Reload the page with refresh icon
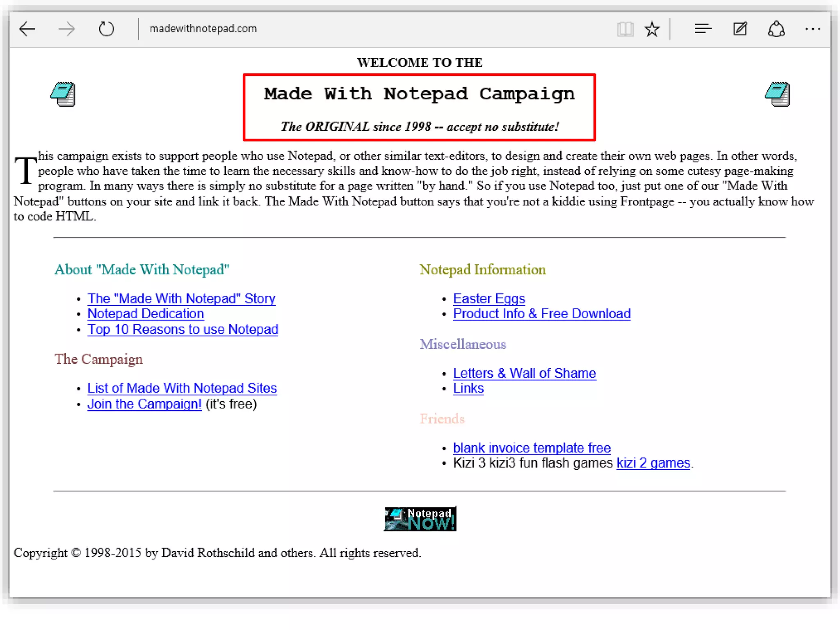This screenshot has width=840, height=630. (x=107, y=29)
